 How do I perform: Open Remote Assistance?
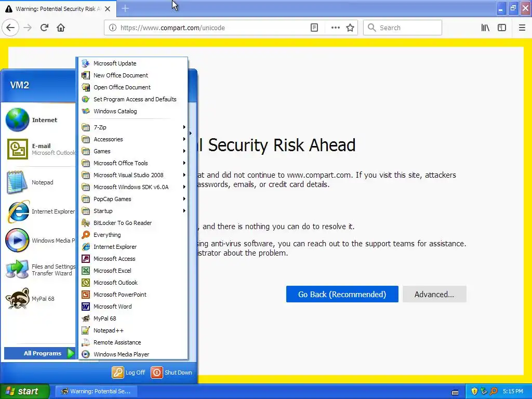tap(134, 342)
